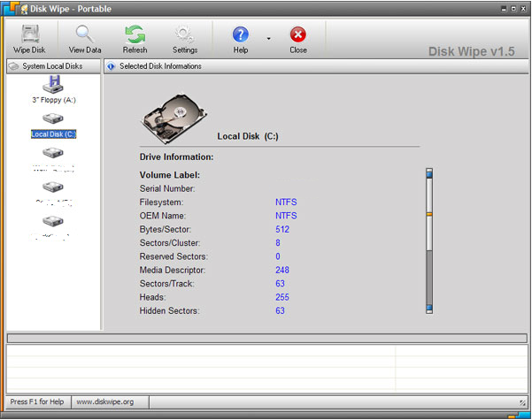Select the 3" Floppy (A:) drive

tap(54, 89)
